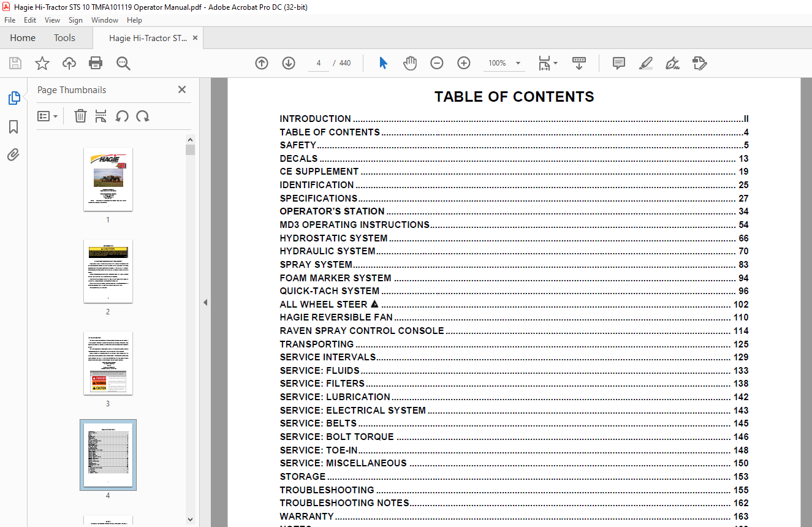Rotate page counterclockwise in thumbnails panel
812x527 pixels.
(122, 116)
